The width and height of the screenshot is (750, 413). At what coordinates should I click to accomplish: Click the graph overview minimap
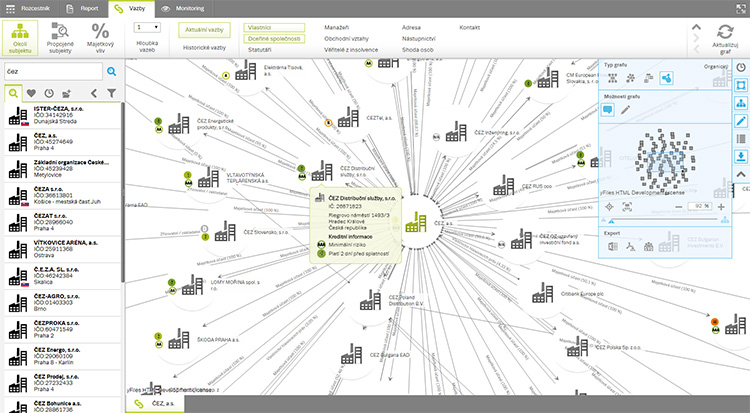tap(665, 159)
